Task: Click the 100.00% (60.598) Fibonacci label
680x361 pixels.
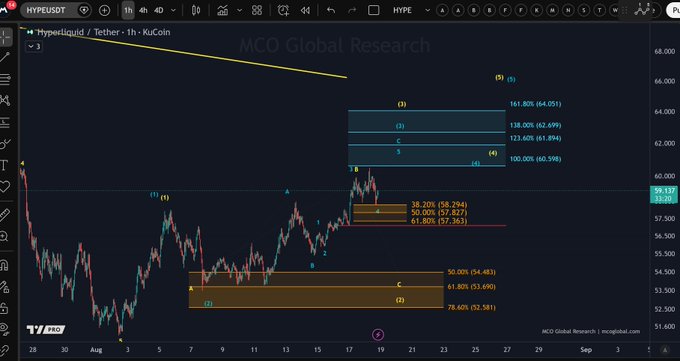Action: 535,159
